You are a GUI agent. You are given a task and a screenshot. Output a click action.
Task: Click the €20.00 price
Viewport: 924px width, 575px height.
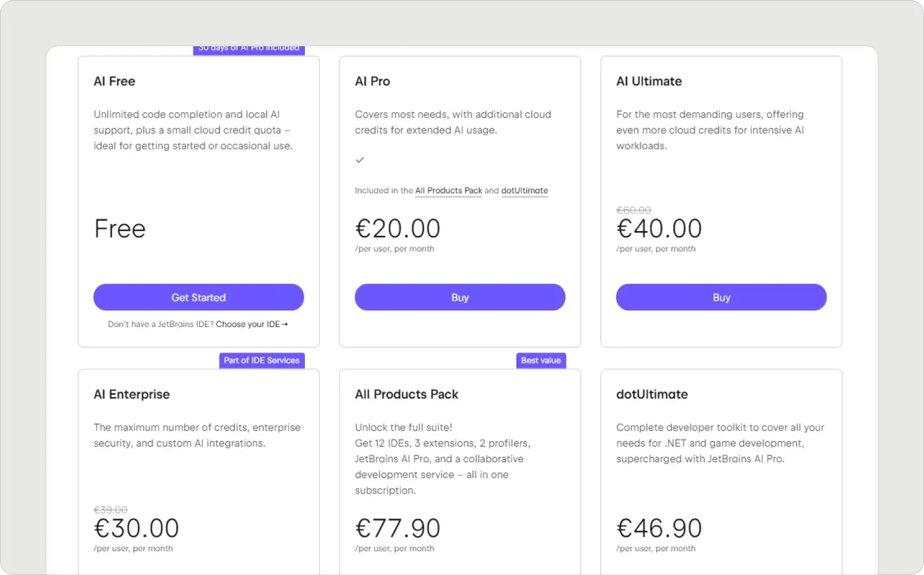[397, 229]
